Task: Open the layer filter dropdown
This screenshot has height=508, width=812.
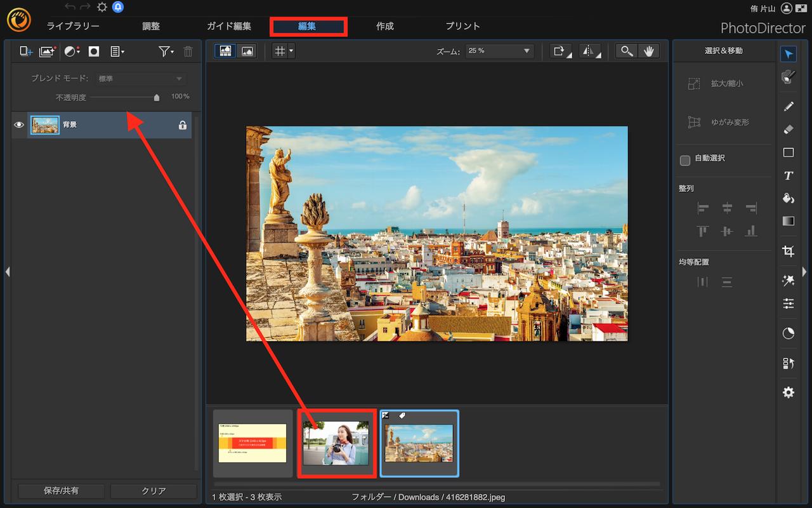Action: tap(166, 52)
